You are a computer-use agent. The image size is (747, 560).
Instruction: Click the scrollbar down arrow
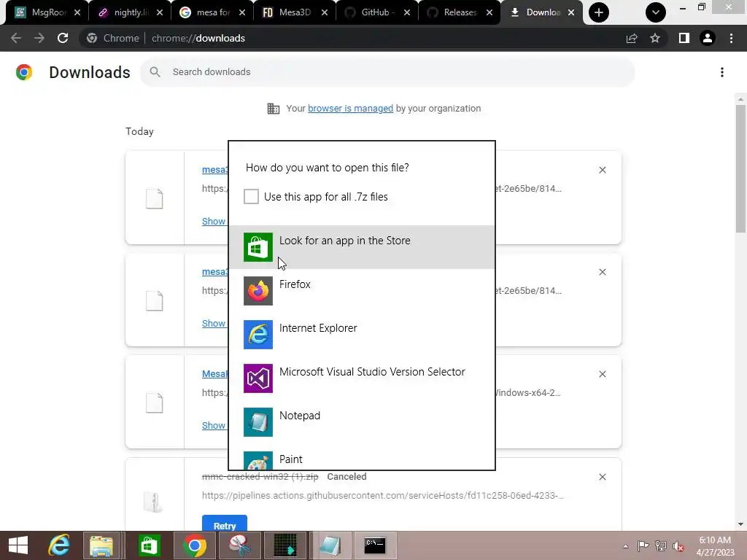click(x=740, y=524)
